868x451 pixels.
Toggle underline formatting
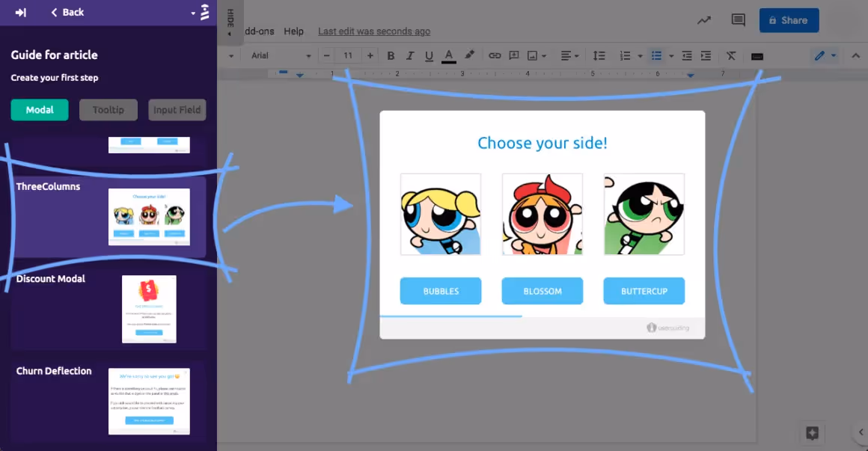(429, 55)
